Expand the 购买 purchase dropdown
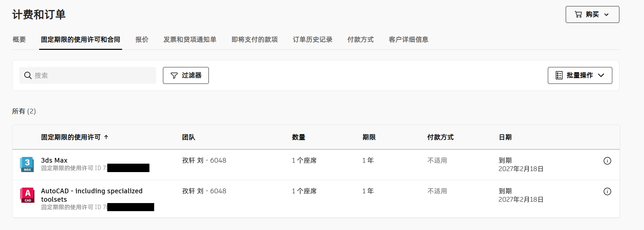 (x=592, y=14)
